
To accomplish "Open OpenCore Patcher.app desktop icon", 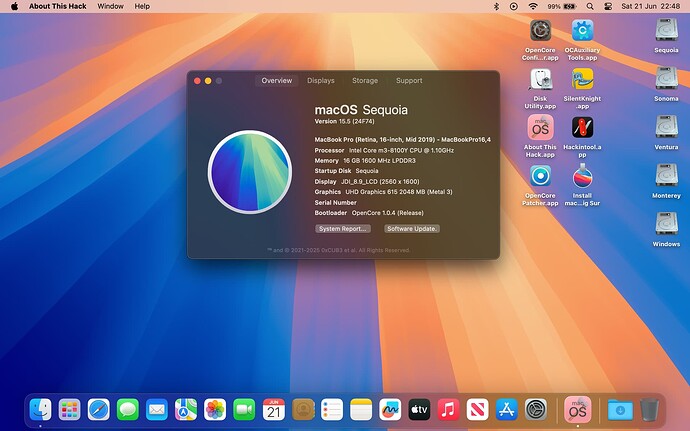I will coord(540,177).
